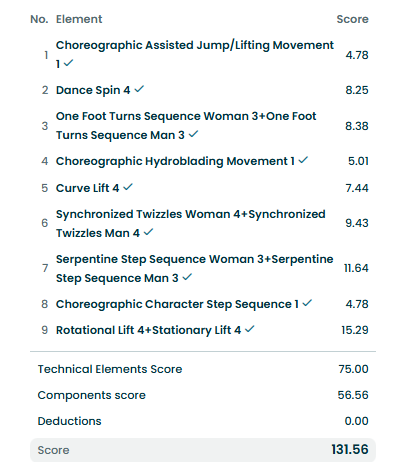This screenshot has width=395, height=462.
Task: Click the checkmark next to Choreographic Hydroblading Movement 1
Action: coord(303,160)
